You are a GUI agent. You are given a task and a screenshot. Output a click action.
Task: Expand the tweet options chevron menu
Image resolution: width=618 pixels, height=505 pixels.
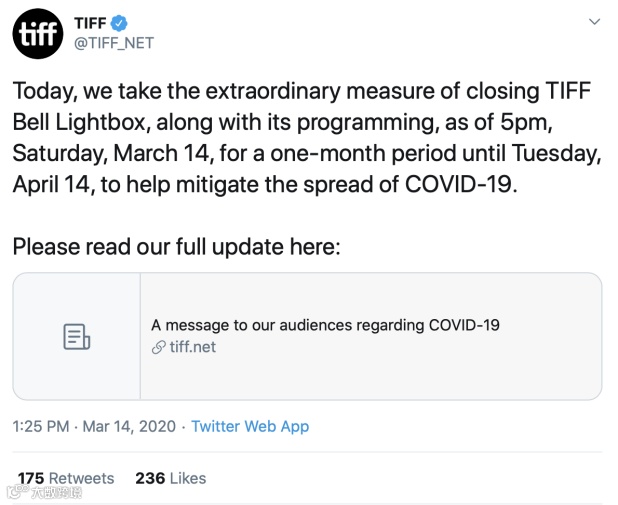[594, 21]
